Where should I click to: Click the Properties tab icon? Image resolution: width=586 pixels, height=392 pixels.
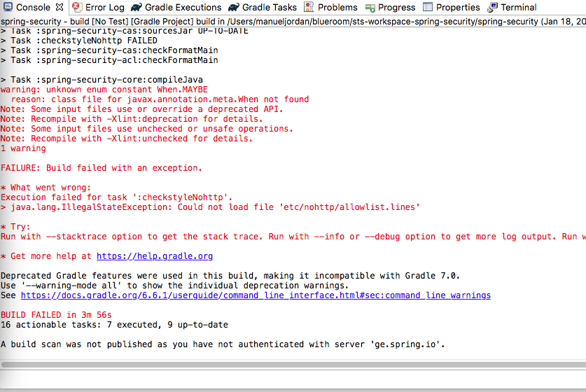point(427,7)
